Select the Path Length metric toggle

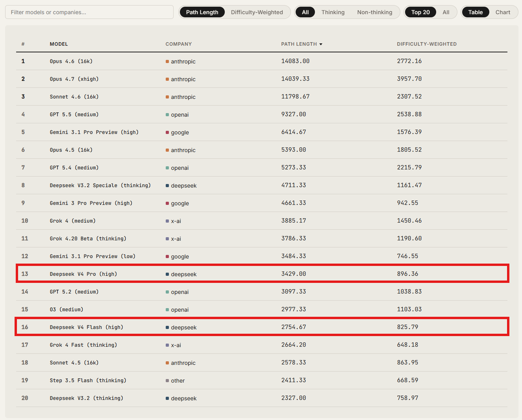[202, 12]
